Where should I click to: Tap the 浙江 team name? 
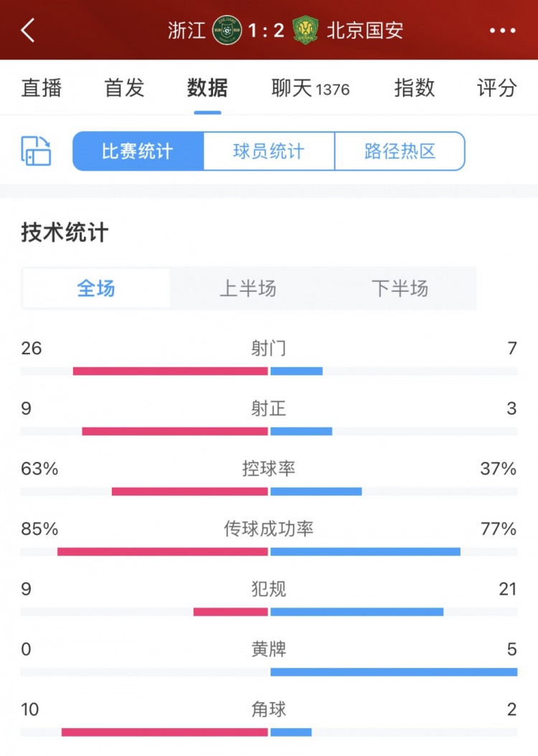(187, 30)
